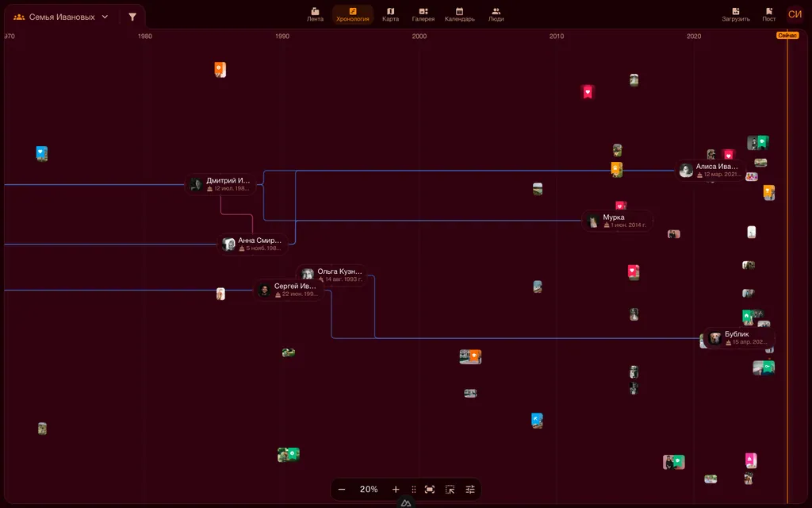Expand the Семья Ивановых family dropdown
This screenshot has width=812, height=508.
pyautogui.click(x=61, y=17)
